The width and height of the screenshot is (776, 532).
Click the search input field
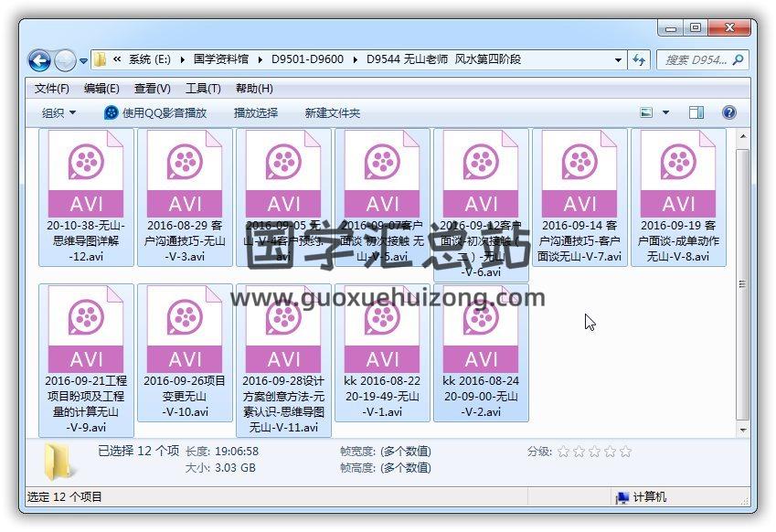click(695, 59)
